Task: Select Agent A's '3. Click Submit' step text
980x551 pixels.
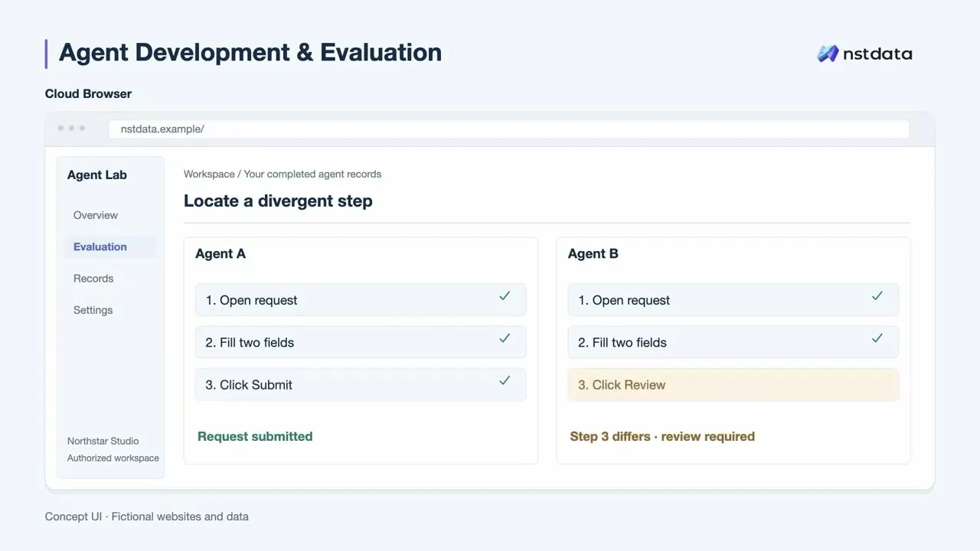Action: pos(249,385)
